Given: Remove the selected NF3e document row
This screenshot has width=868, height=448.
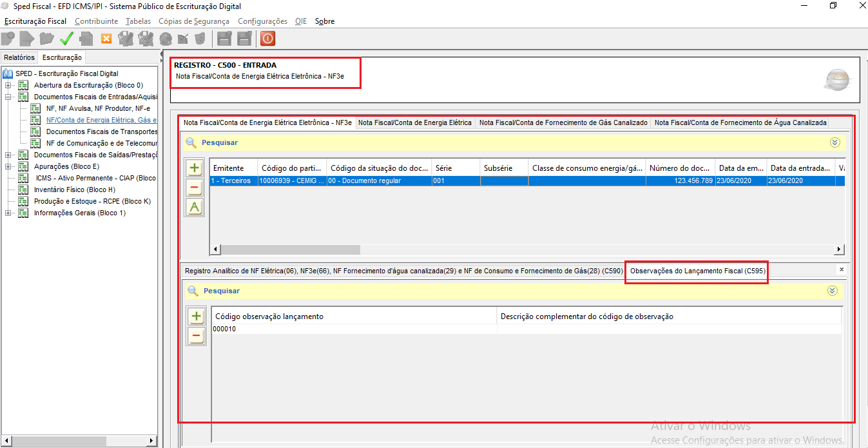Looking at the screenshot, I should (x=195, y=188).
